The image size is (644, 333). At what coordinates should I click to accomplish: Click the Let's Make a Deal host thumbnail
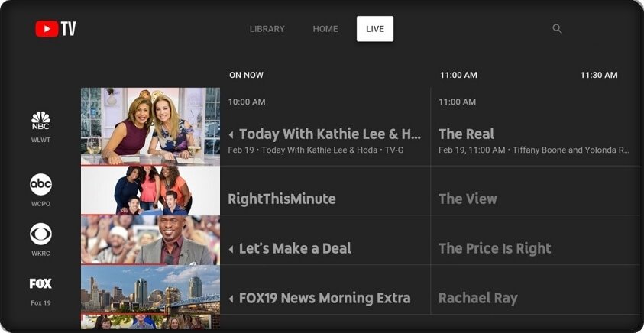tap(150, 241)
